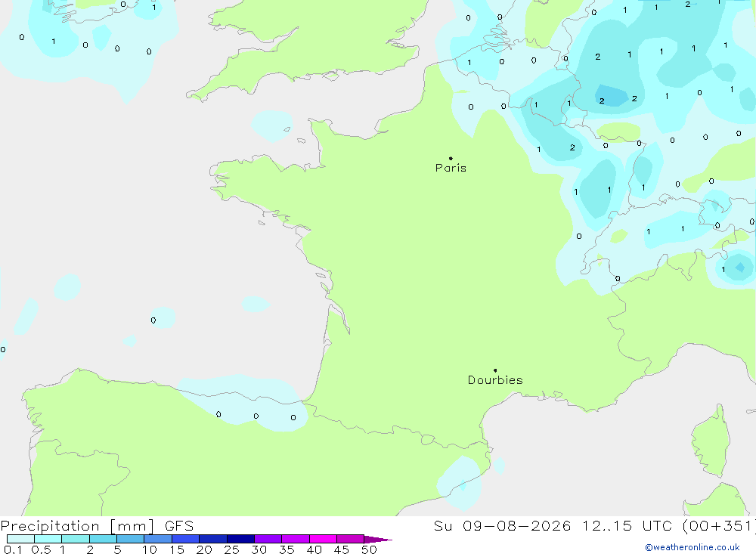The height and width of the screenshot is (554, 756).
Task: Select the purple legend swatch starting at 30
Action: click(x=268, y=539)
